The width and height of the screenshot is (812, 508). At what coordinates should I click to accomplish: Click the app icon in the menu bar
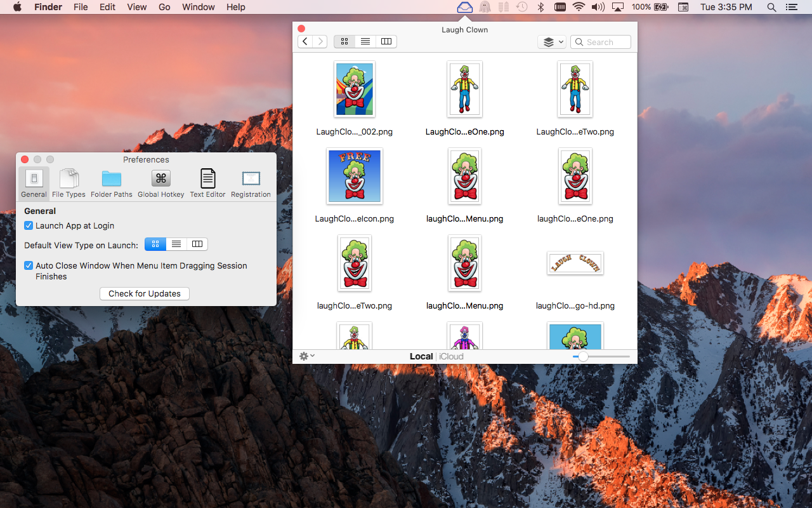point(464,7)
